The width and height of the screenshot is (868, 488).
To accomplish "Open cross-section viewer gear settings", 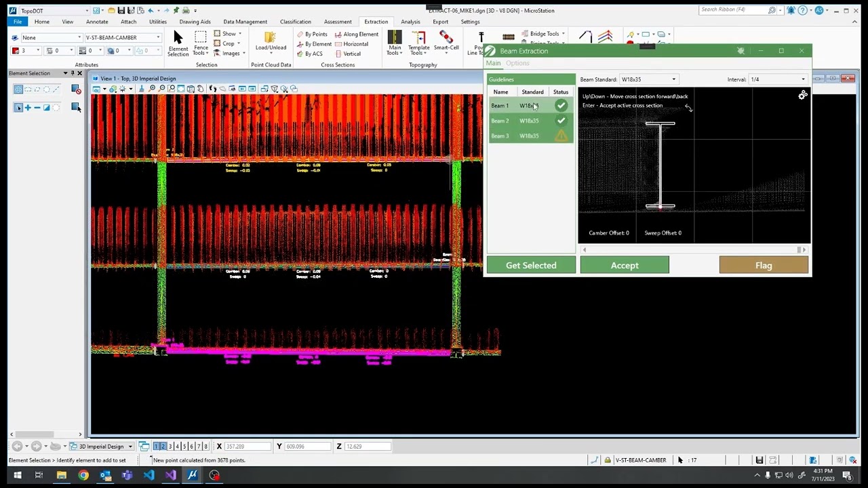I will point(803,96).
